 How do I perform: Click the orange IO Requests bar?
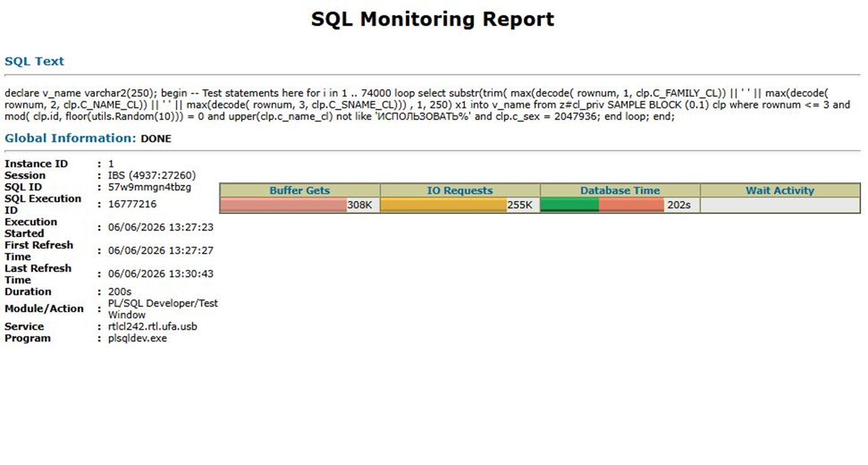point(443,205)
